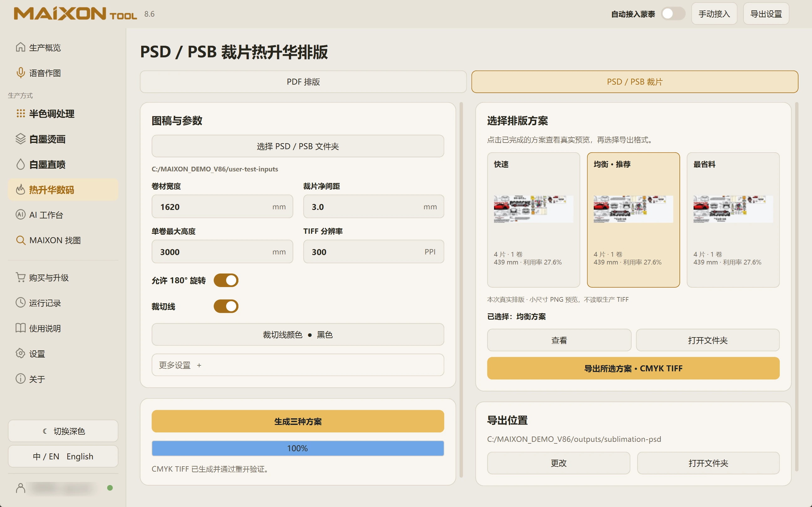Click 更改 export location button

click(559, 463)
